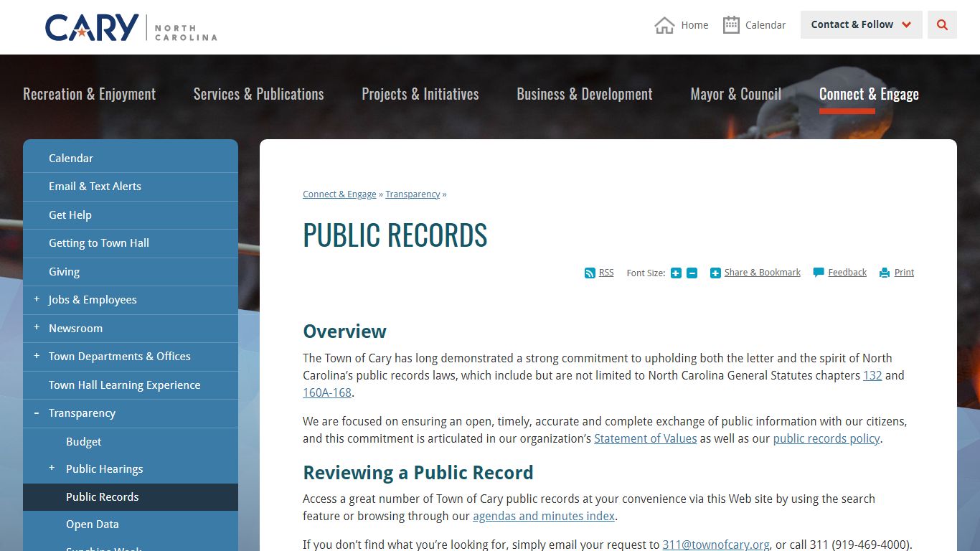980x551 pixels.
Task: Open Transparency sidebar link
Action: coord(82,413)
